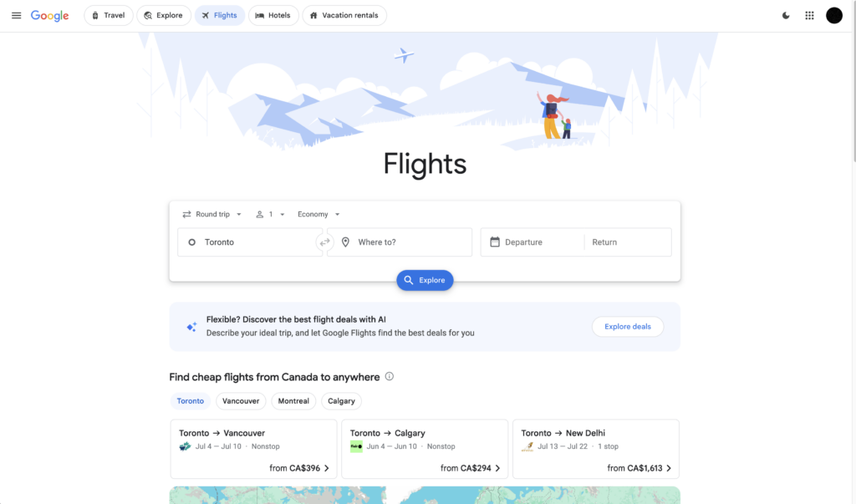Click the AI sparkle icon in deals banner

[191, 327]
